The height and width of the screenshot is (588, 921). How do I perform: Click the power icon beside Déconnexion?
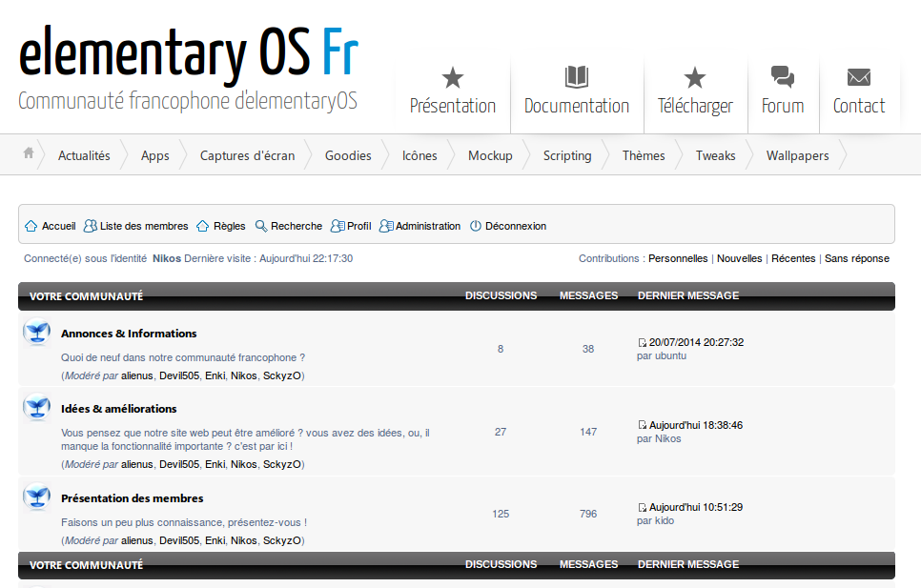tap(476, 226)
